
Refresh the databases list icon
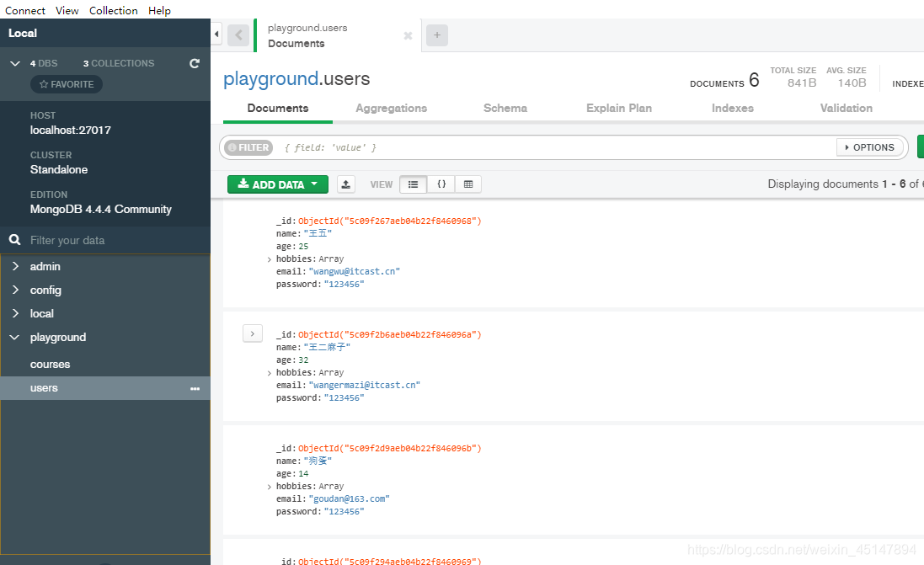click(x=195, y=63)
